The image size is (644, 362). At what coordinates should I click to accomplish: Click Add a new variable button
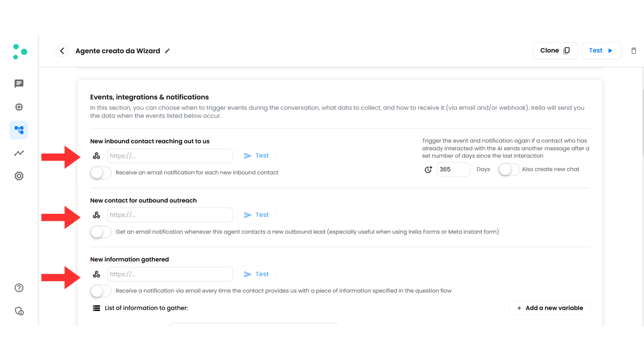(549, 308)
